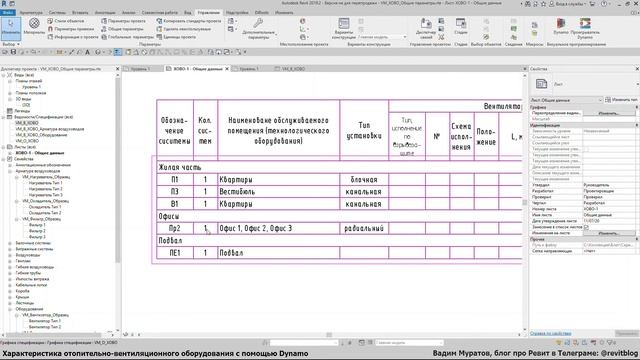640x360 pixels.
Task: Click Изменить тип edit type button
Action: pos(622,100)
